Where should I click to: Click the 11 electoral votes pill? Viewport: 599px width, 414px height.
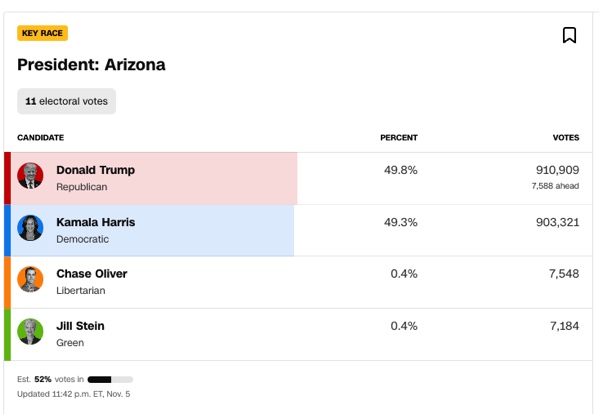pos(66,101)
